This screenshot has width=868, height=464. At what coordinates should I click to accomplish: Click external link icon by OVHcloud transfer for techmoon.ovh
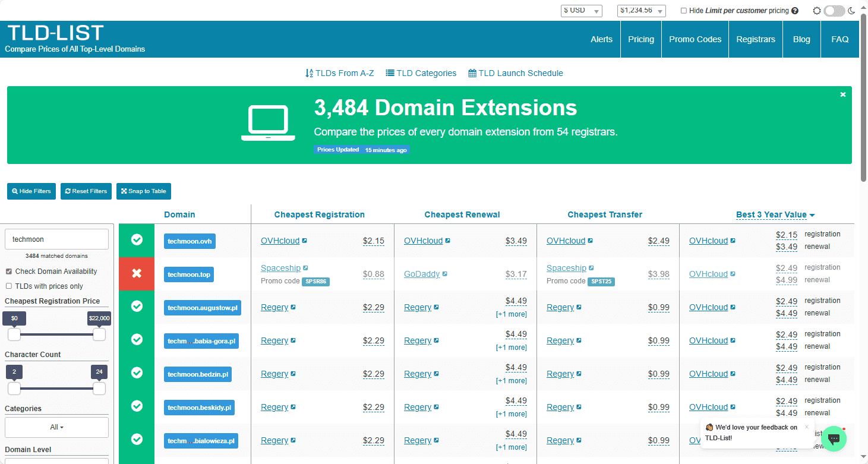590,241
